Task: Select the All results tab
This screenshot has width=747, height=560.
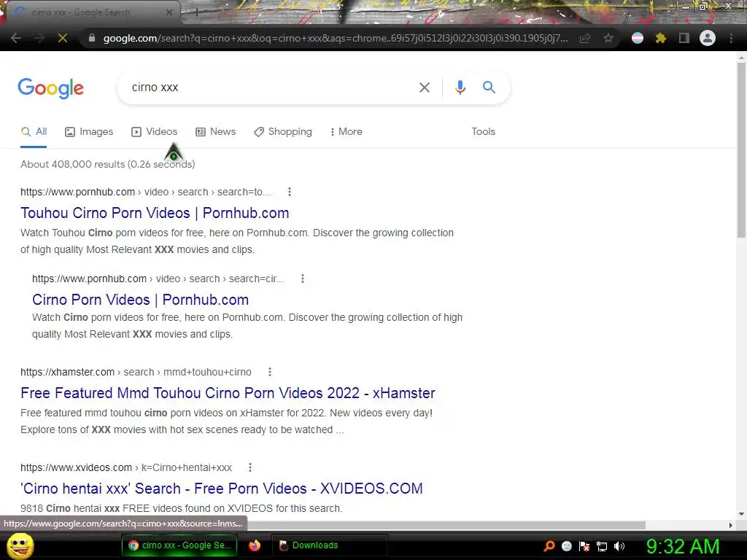Action: (34, 132)
